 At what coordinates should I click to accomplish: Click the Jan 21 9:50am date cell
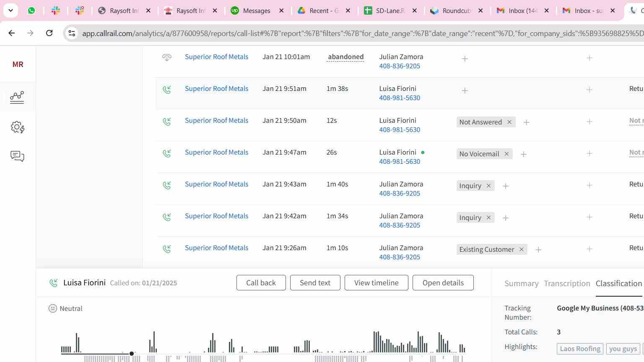click(x=284, y=121)
